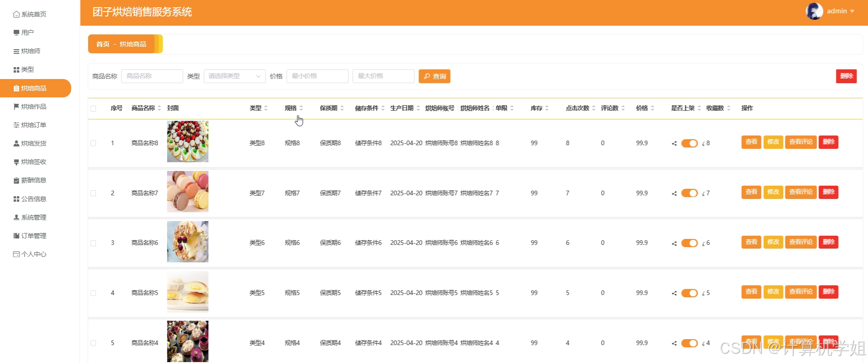
Task: Open cover thumbnail of 商品名称8
Action: 188,142
